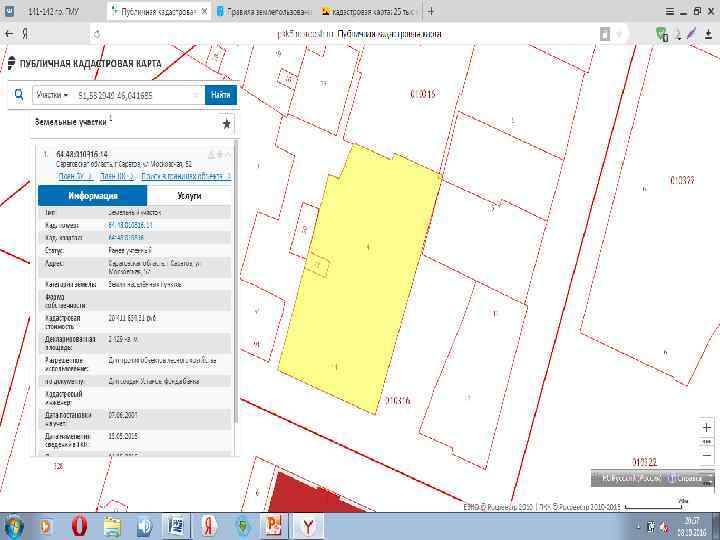Click the Справка help button on map

tap(686, 478)
